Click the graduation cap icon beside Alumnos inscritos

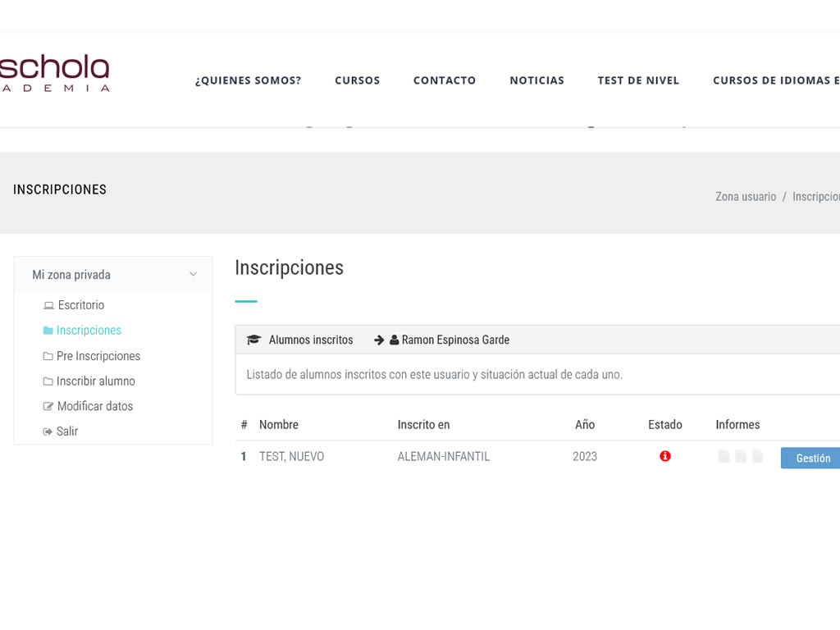tap(253, 340)
